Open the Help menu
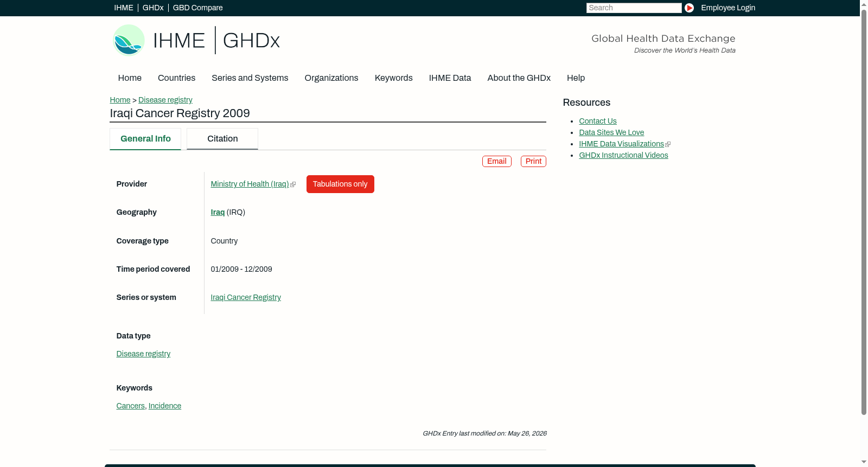The height and width of the screenshot is (467, 868). point(576,78)
